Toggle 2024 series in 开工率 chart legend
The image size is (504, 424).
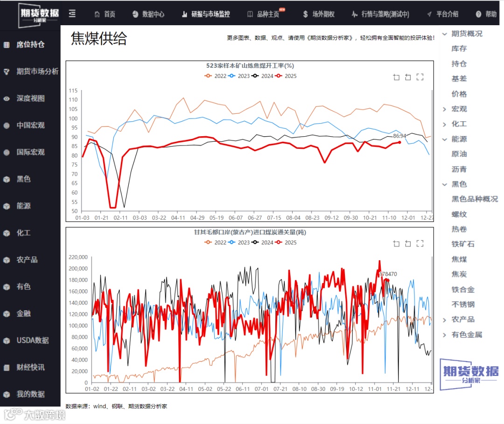coord(262,76)
